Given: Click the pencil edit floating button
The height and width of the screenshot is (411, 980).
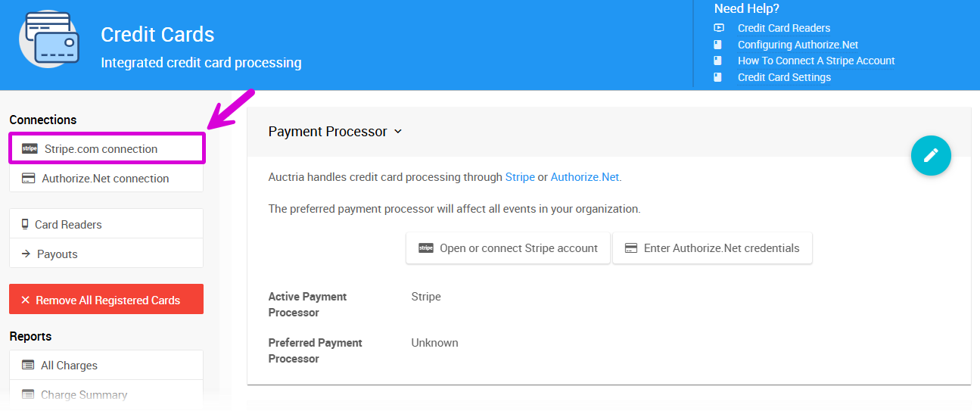Looking at the screenshot, I should tap(930, 156).
